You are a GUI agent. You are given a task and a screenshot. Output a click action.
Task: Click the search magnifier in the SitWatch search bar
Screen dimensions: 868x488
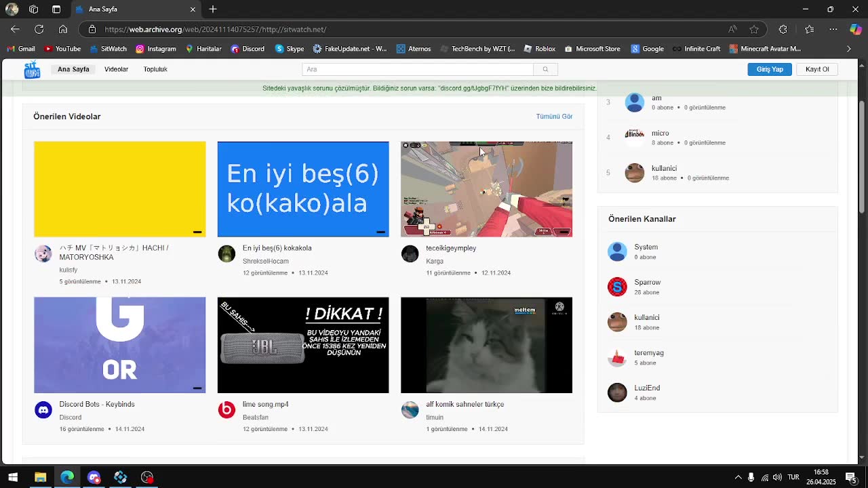(545, 69)
